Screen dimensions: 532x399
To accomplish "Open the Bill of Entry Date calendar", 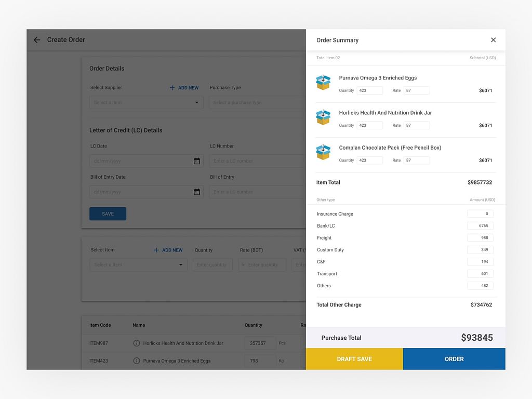I will coord(196,192).
